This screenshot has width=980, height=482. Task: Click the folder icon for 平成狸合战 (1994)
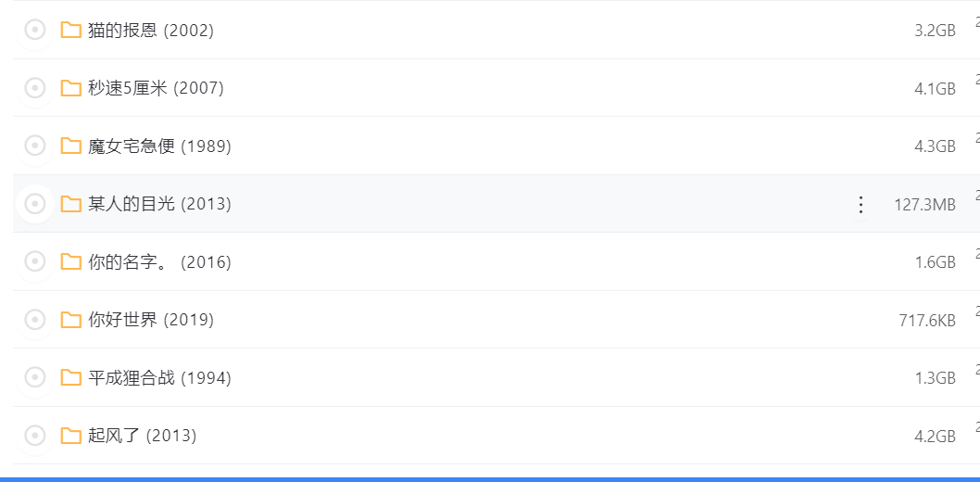70,377
